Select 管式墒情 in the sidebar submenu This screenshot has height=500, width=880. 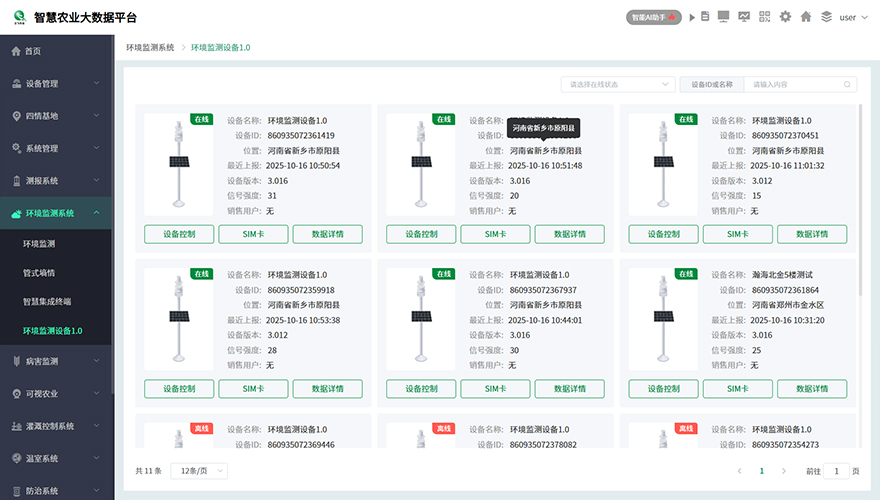pos(39,272)
